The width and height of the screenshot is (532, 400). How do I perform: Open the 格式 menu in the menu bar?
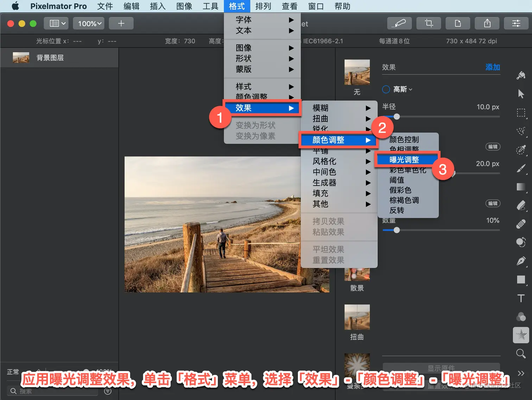pyautogui.click(x=237, y=6)
